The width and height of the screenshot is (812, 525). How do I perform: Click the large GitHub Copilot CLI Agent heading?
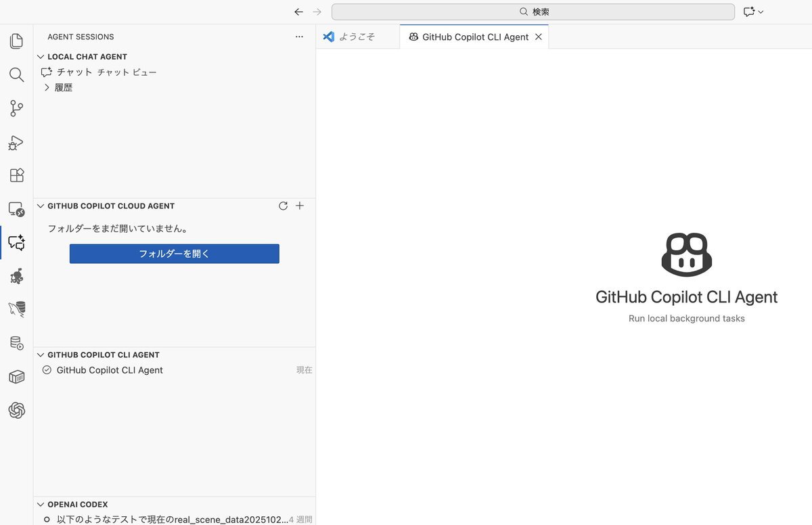687,296
